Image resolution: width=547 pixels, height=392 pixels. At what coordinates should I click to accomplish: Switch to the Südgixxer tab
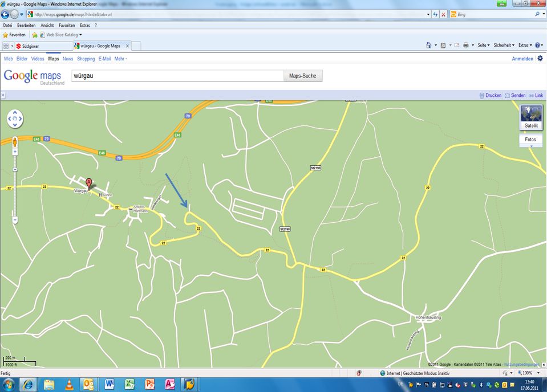coord(43,46)
